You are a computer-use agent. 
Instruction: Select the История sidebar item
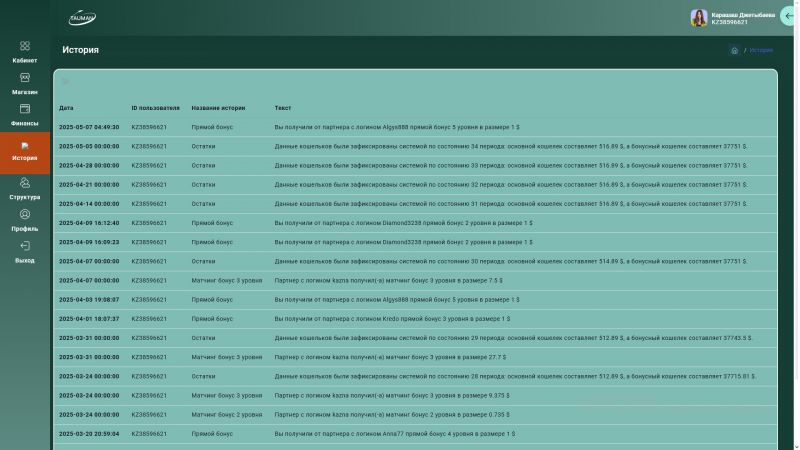pyautogui.click(x=25, y=152)
